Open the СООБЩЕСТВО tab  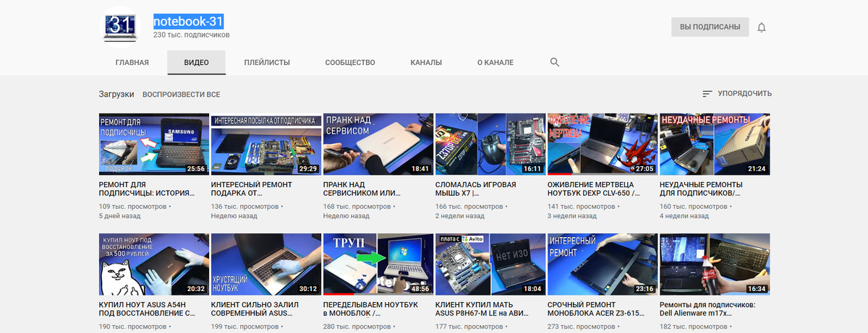(x=350, y=63)
